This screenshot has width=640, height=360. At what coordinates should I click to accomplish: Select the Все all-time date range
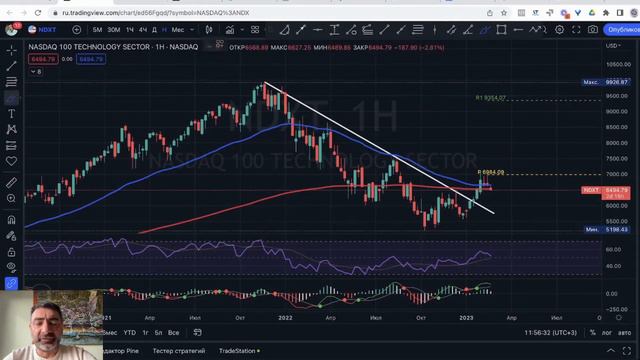click(x=173, y=333)
